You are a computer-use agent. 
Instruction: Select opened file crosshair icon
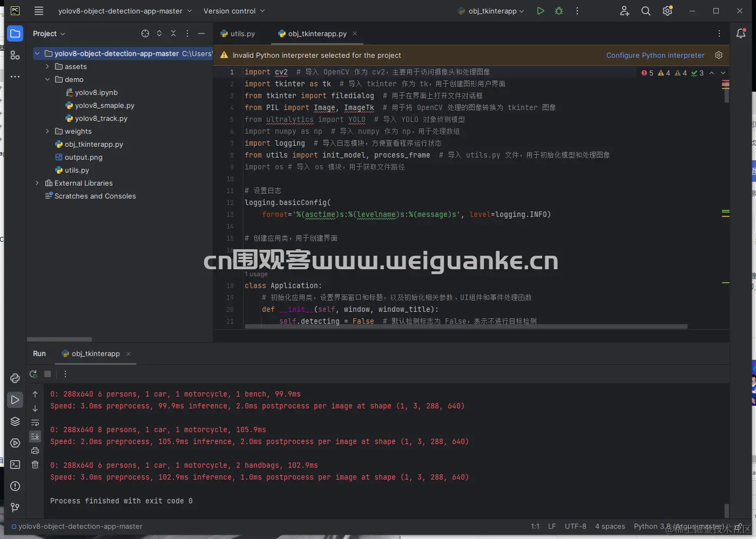145,33
